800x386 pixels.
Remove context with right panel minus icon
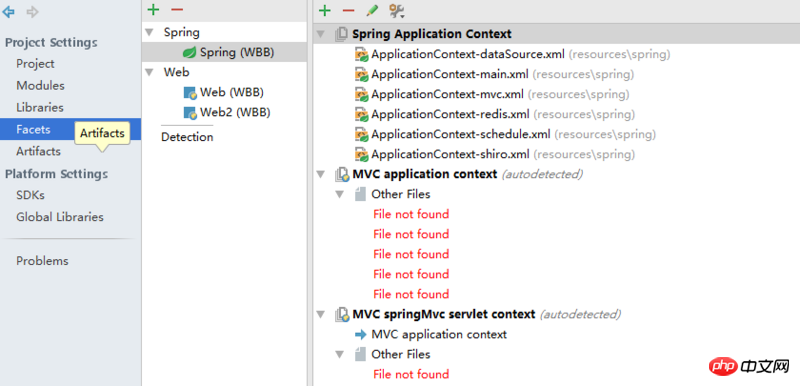[x=348, y=10]
